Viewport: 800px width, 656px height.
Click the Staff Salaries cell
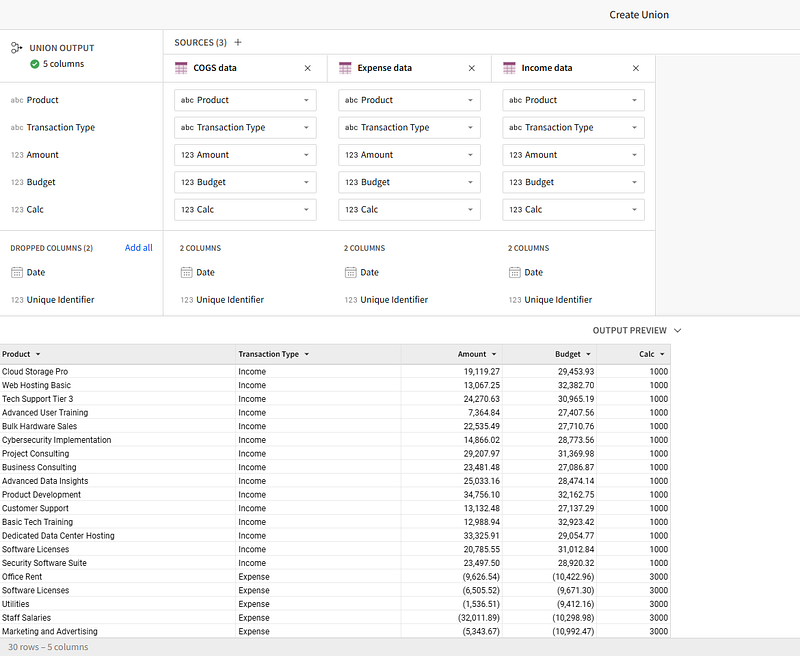(118, 617)
